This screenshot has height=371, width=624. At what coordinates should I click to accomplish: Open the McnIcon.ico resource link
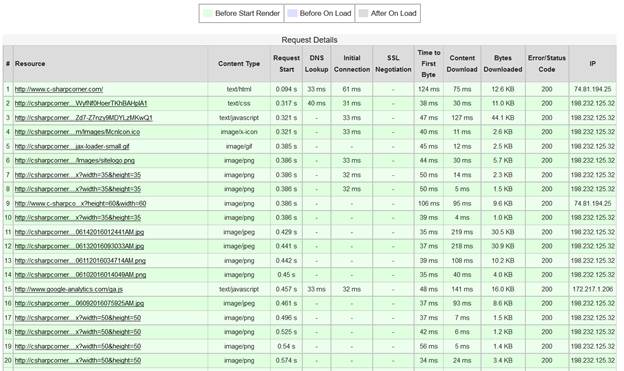click(77, 132)
